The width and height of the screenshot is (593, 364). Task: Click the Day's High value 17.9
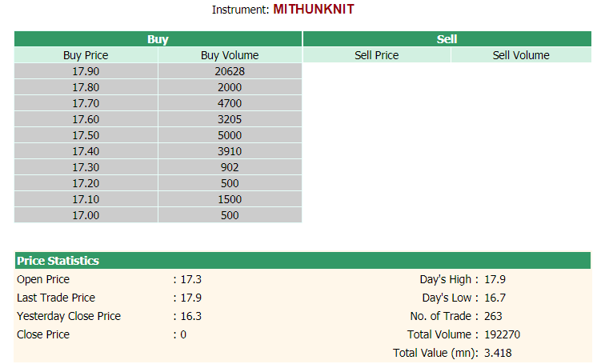[x=495, y=279]
